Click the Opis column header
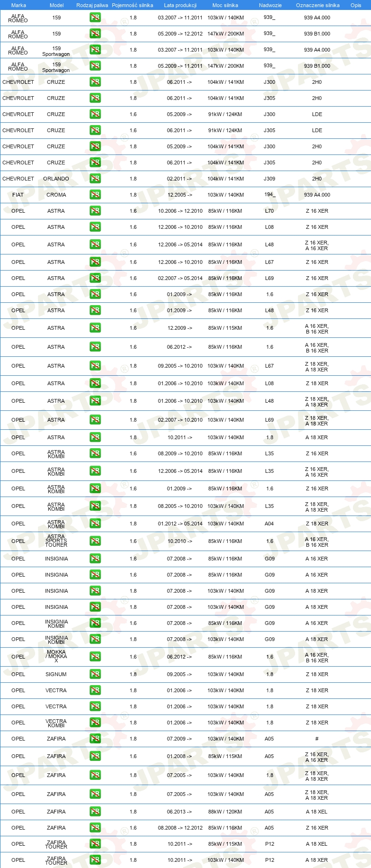 click(356, 5)
